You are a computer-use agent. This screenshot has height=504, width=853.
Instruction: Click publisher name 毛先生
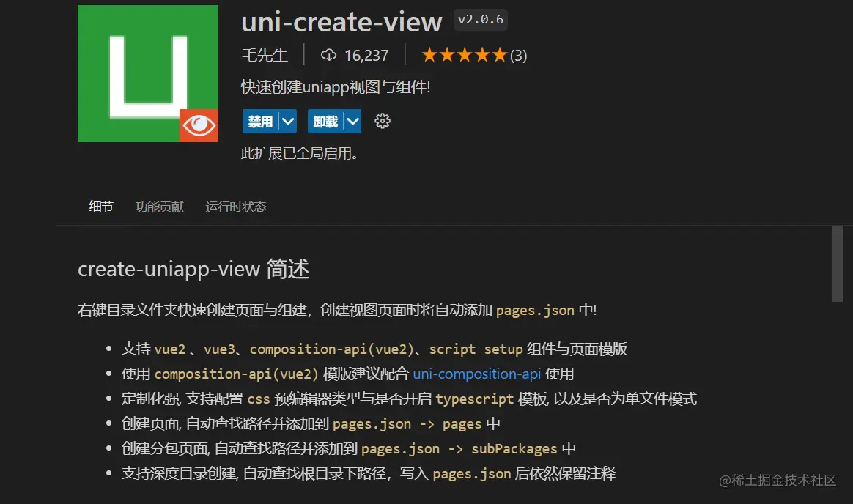pyautogui.click(x=265, y=54)
